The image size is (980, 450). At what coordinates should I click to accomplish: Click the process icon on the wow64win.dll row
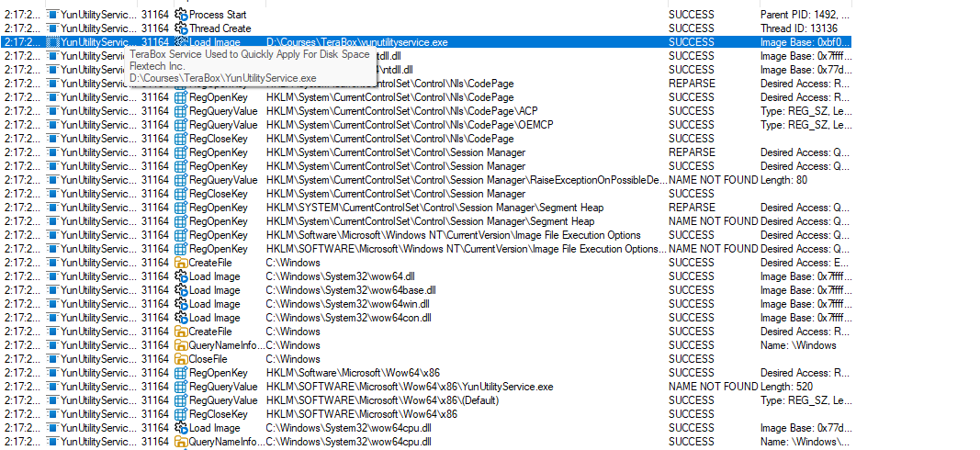tap(52, 304)
